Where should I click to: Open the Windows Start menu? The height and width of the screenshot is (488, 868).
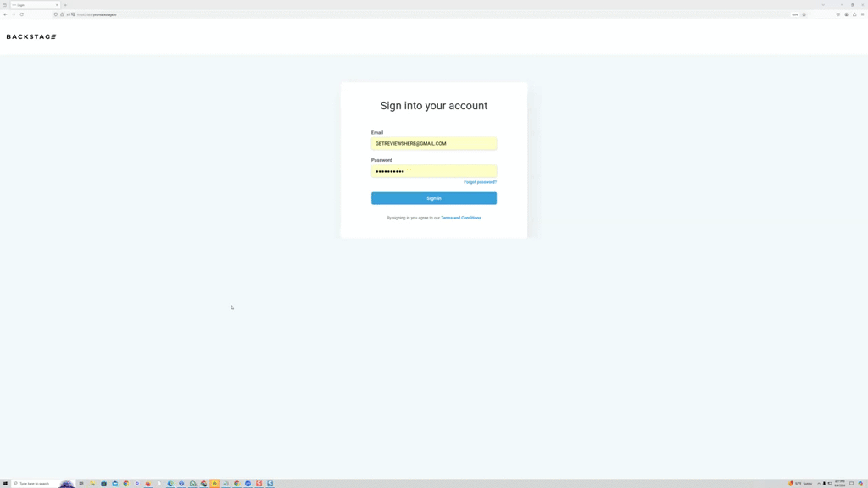[x=6, y=484]
